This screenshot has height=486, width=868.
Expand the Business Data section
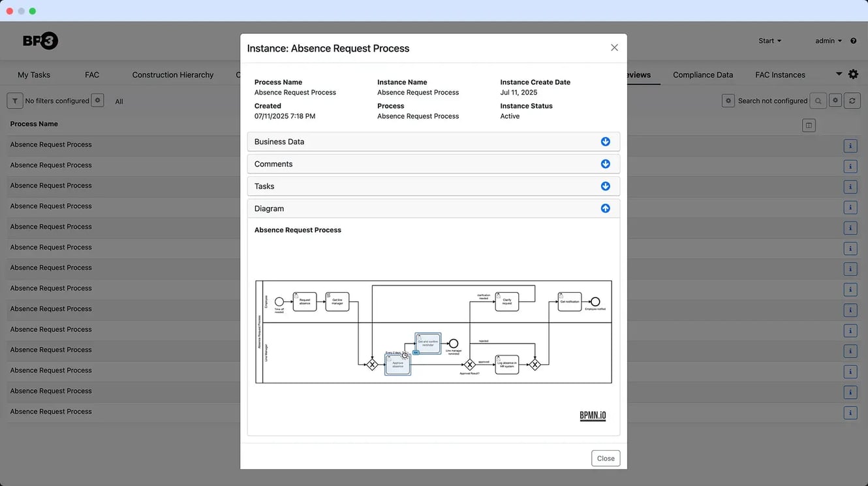(x=605, y=142)
